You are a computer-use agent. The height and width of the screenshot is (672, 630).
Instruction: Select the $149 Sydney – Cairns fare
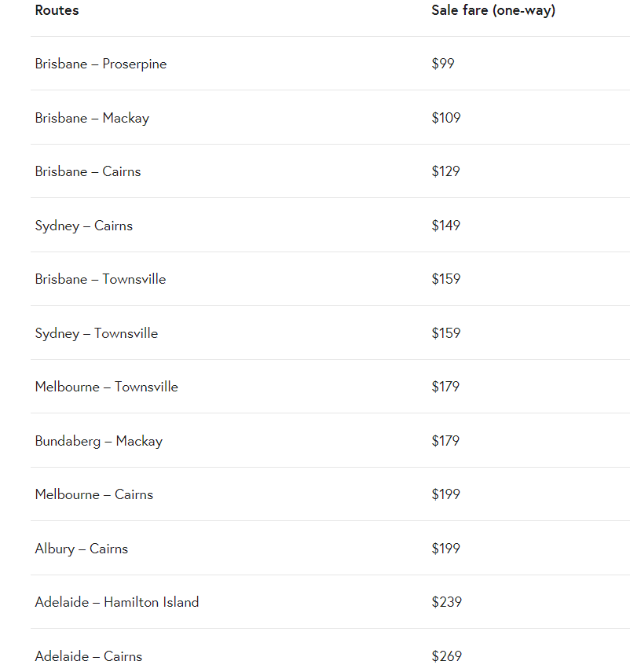coord(446,226)
